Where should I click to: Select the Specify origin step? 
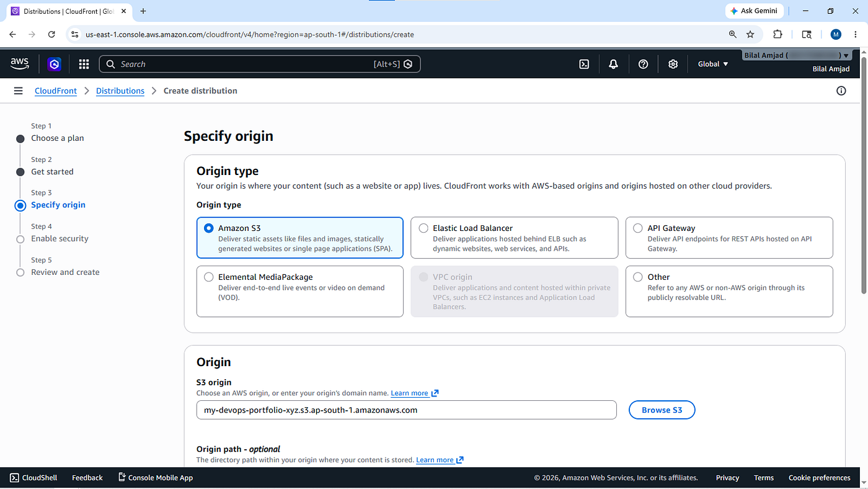coord(58,205)
